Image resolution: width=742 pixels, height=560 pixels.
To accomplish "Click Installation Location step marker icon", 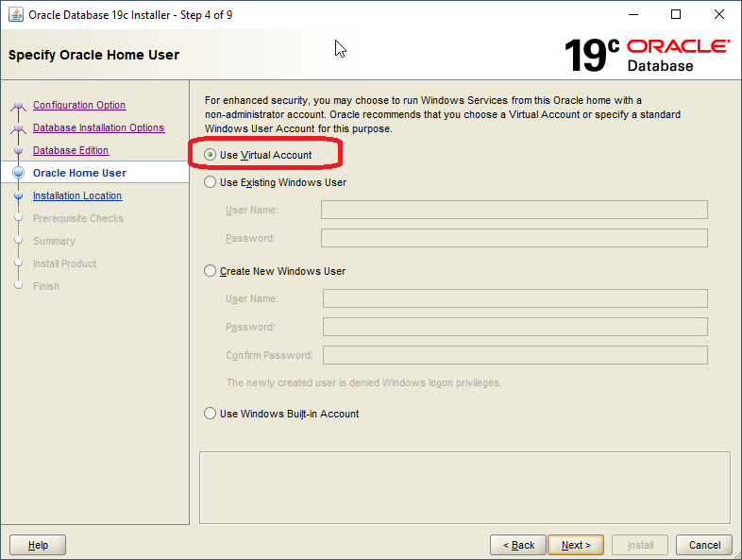I will pos(19,195).
